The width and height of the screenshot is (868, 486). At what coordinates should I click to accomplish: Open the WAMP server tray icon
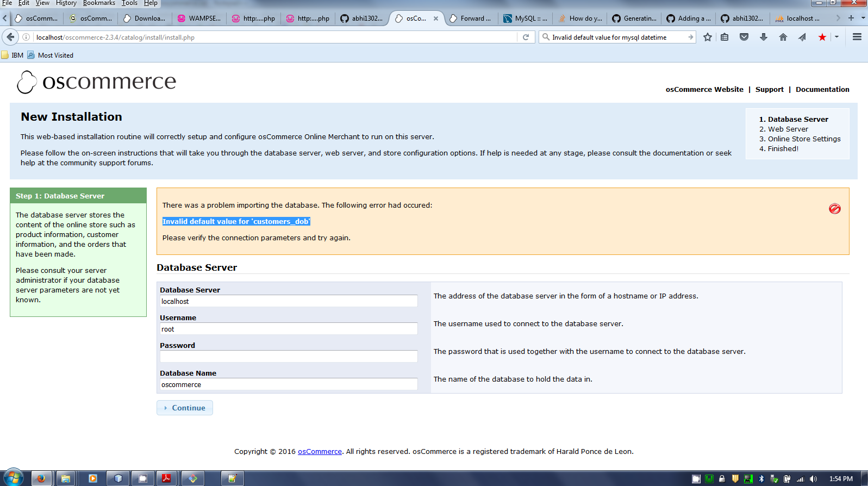pyautogui.click(x=709, y=479)
